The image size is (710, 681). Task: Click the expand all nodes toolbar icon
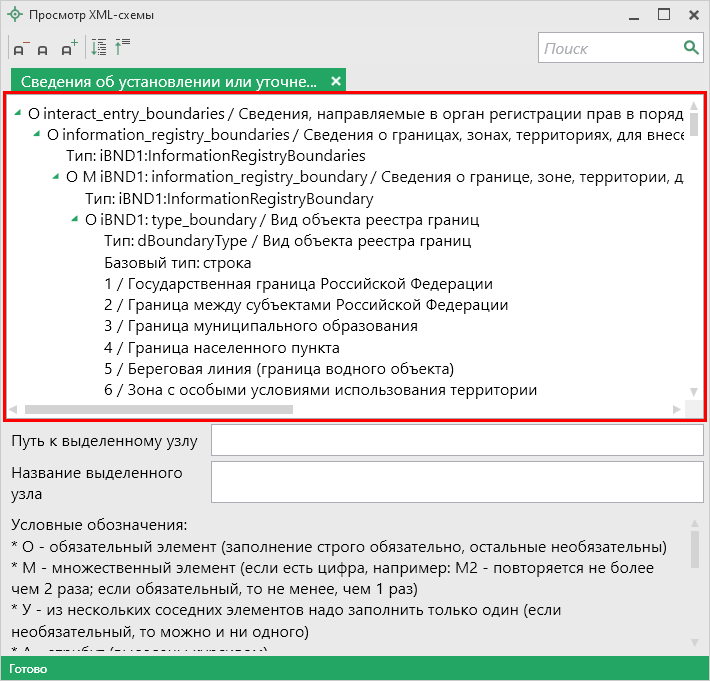pos(98,47)
